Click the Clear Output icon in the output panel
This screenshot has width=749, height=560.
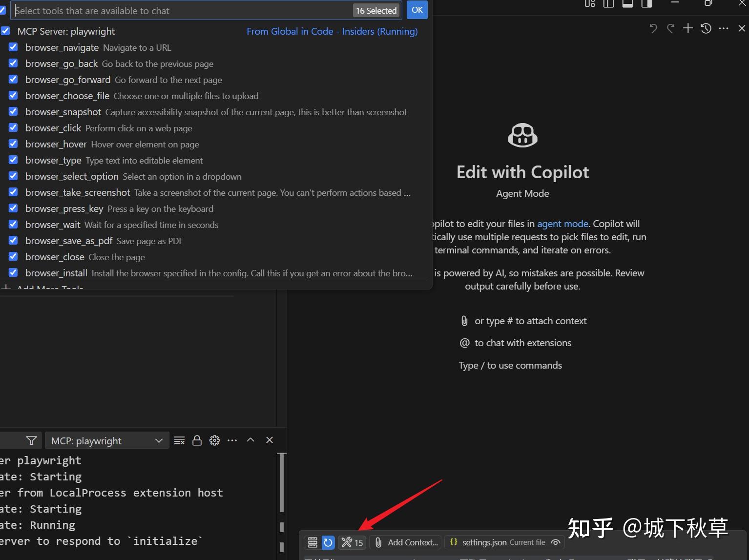pyautogui.click(x=179, y=440)
